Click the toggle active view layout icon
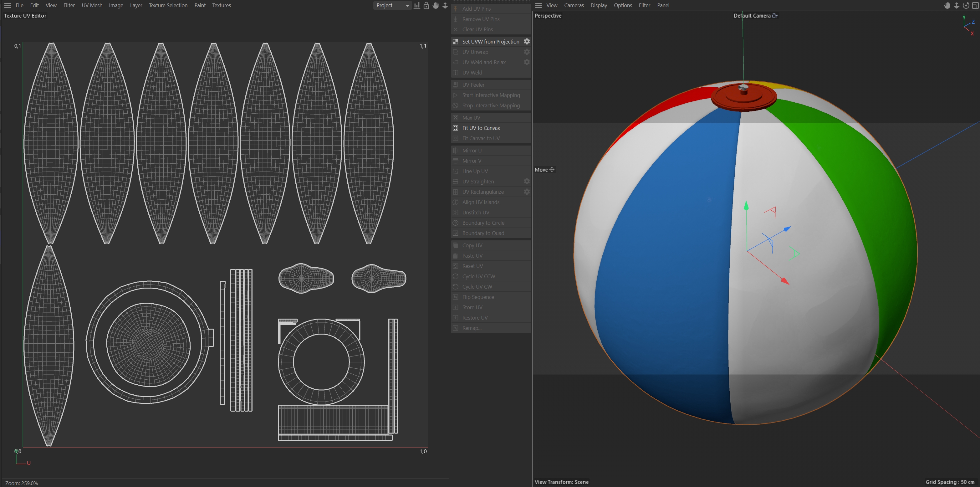Screen dimensions: 980x487 [975, 5]
